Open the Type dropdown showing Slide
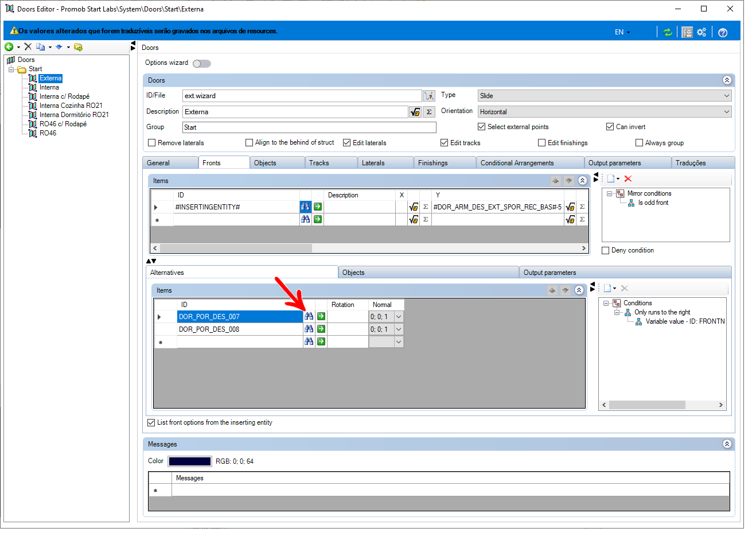 click(605, 96)
